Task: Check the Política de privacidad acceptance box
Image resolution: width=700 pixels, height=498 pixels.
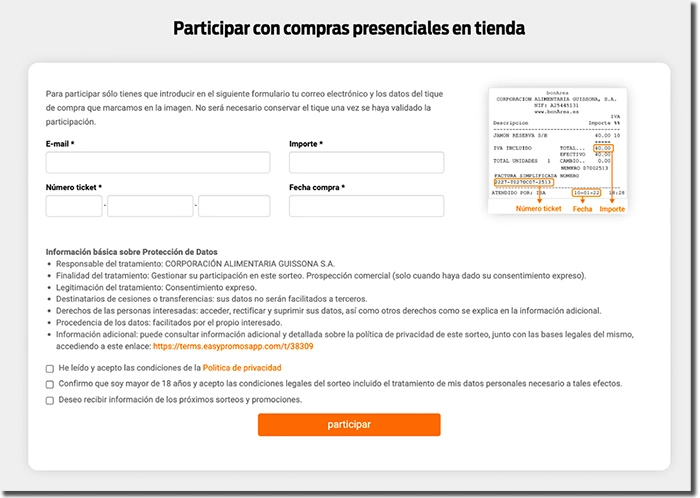Action: [50, 369]
